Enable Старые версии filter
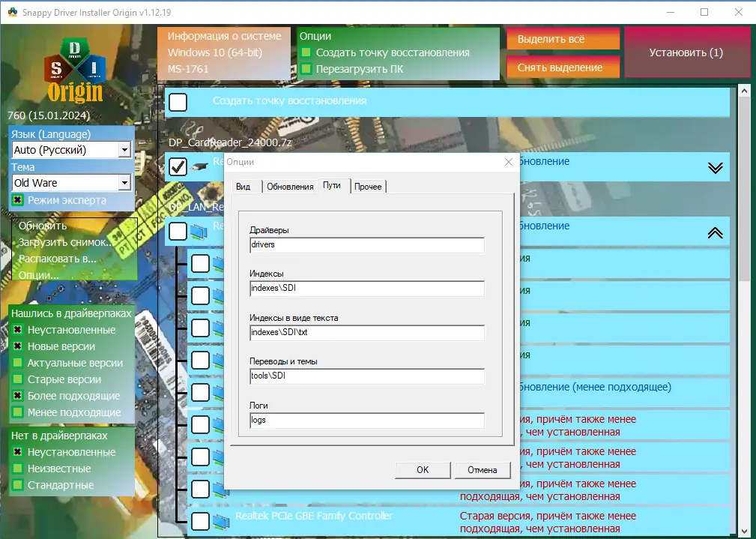The height and width of the screenshot is (539, 756). coord(17,379)
